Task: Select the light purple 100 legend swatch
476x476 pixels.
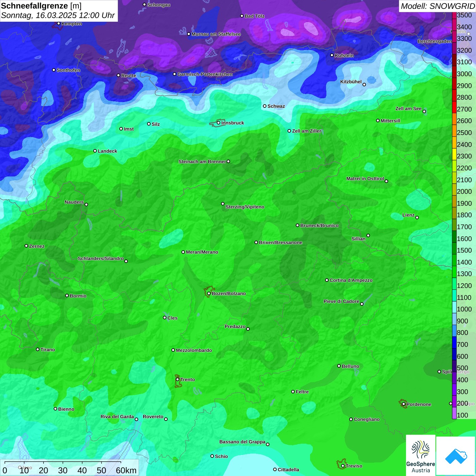Action: [454, 413]
